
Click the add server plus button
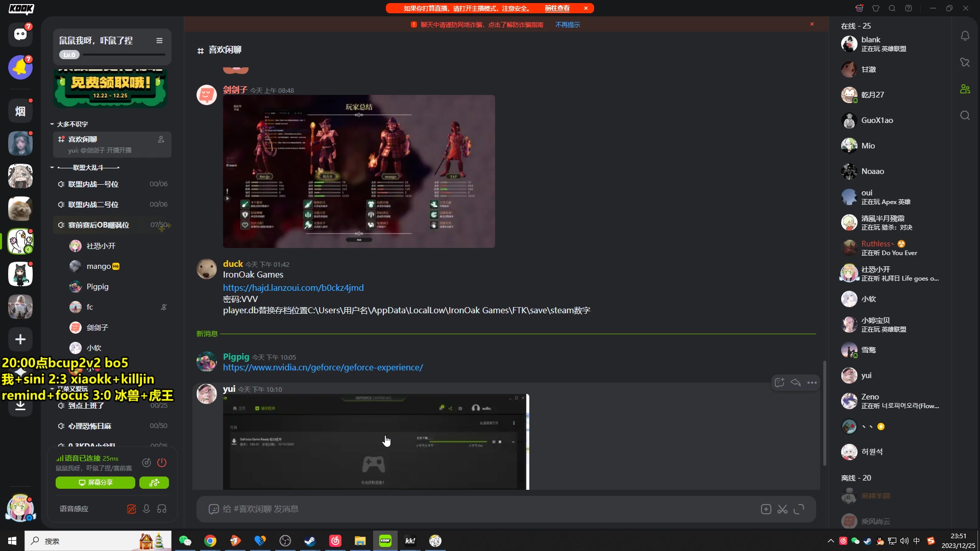pyautogui.click(x=20, y=339)
